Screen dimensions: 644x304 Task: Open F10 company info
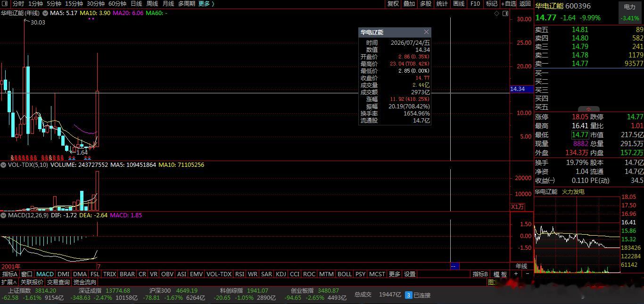[475, 4]
